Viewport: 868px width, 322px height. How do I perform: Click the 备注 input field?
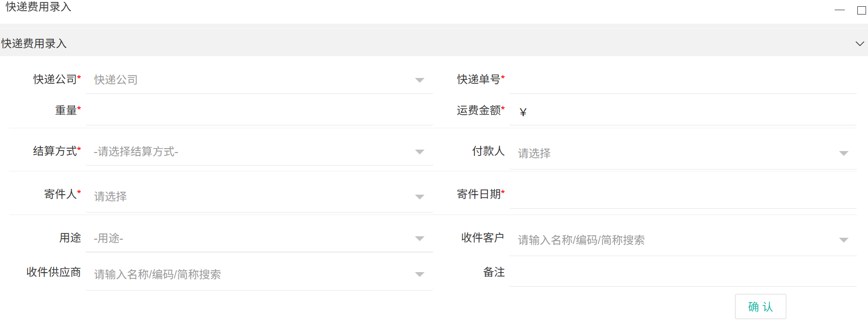(682, 273)
